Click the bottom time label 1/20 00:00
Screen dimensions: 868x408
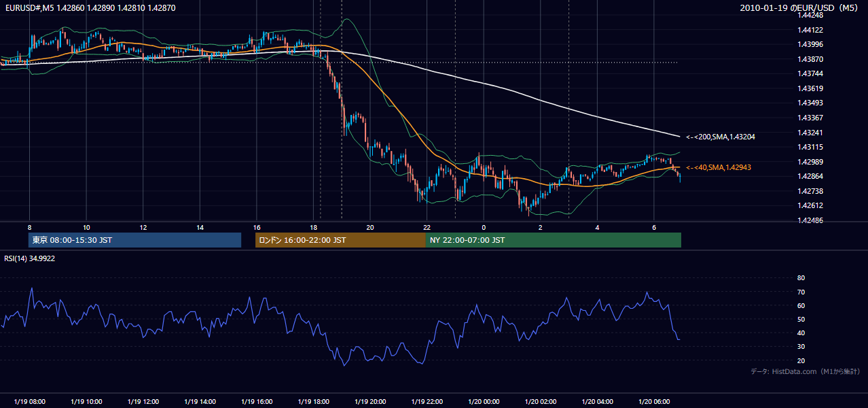484,402
